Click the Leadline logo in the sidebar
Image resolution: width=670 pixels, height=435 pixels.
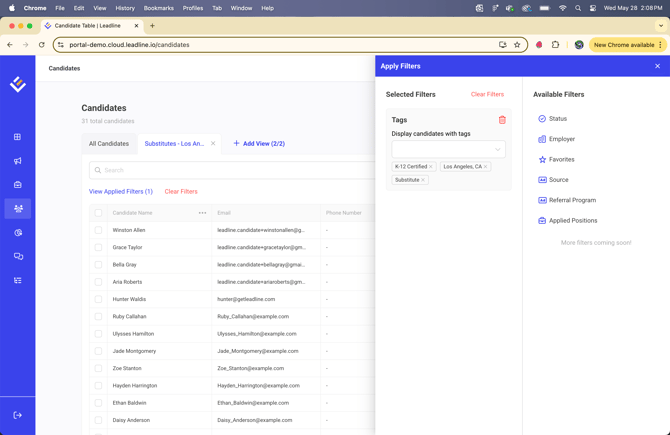click(x=18, y=84)
